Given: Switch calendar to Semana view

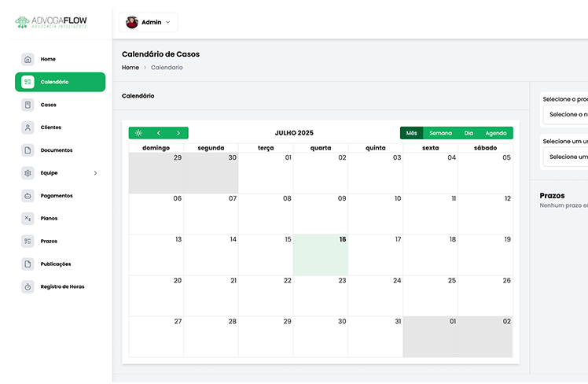Looking at the screenshot, I should 440,133.
